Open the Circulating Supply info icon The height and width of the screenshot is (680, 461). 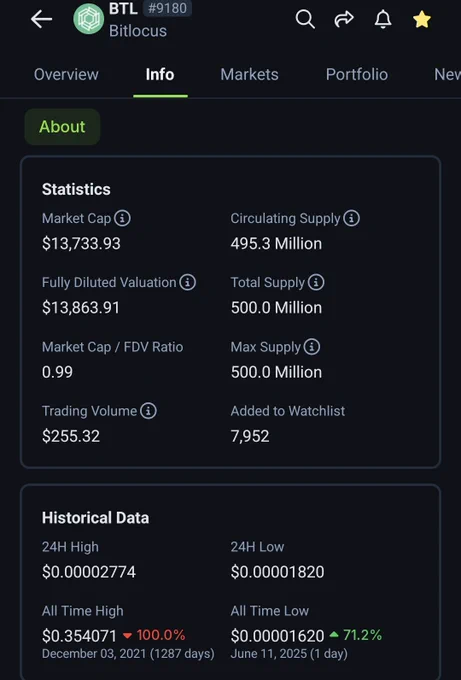click(351, 218)
